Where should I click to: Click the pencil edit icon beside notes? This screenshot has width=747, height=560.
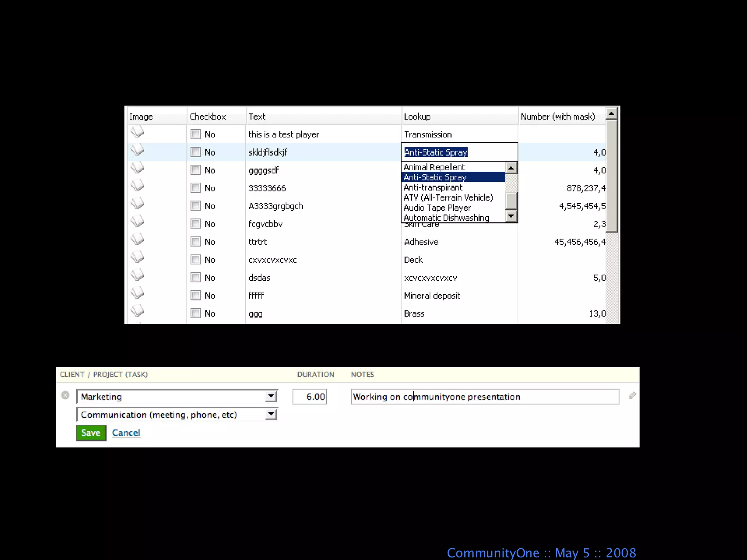coord(632,396)
